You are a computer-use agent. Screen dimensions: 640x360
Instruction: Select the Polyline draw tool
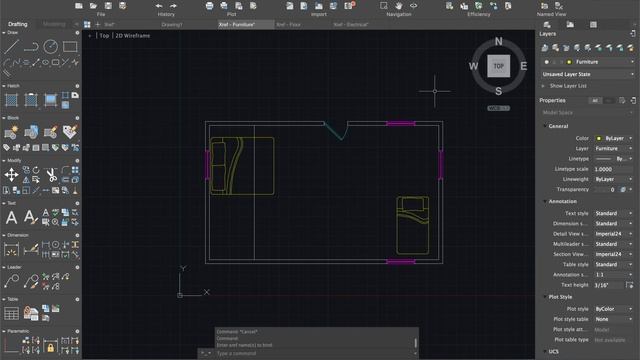(x=31, y=47)
